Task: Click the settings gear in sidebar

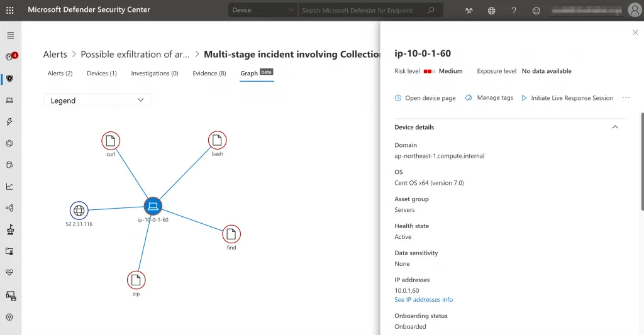Action: point(10,317)
